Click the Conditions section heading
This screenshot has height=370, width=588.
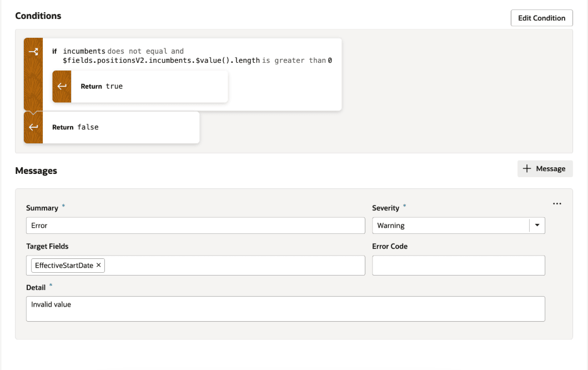pos(38,16)
